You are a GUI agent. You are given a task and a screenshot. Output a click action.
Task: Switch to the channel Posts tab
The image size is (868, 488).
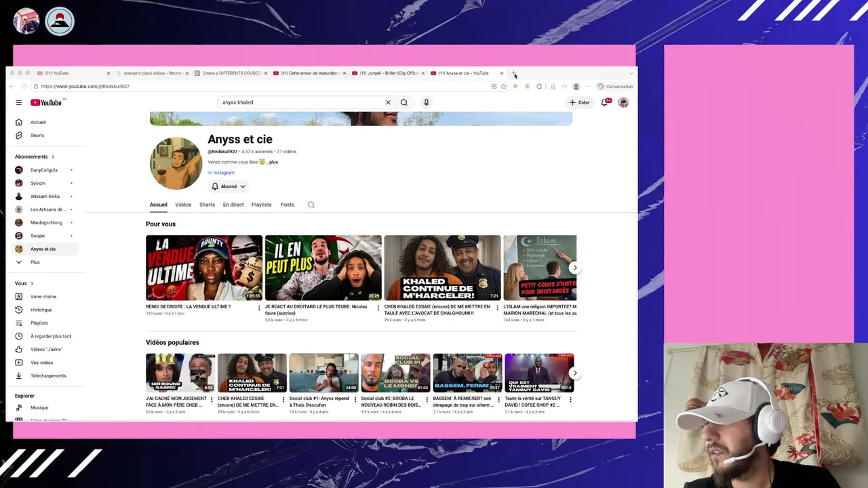coord(288,205)
